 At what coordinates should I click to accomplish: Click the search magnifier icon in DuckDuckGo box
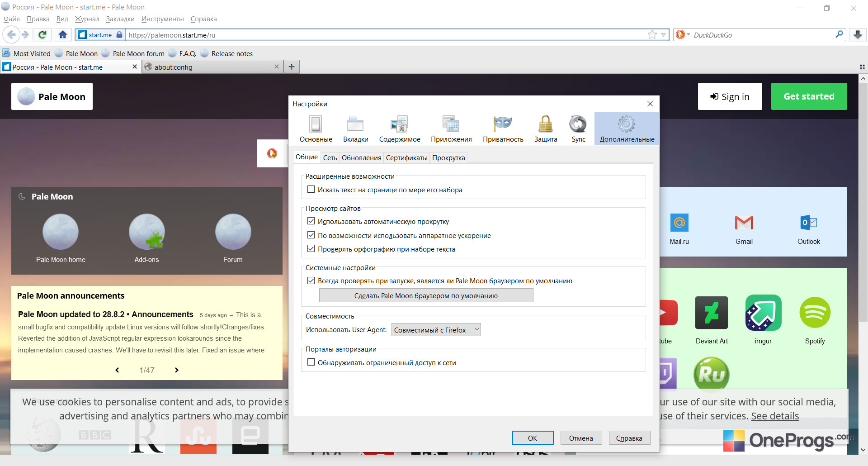pyautogui.click(x=839, y=34)
